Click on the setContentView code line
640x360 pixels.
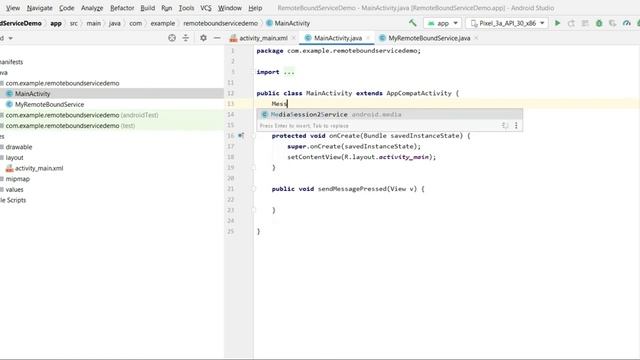pyautogui.click(x=361, y=157)
